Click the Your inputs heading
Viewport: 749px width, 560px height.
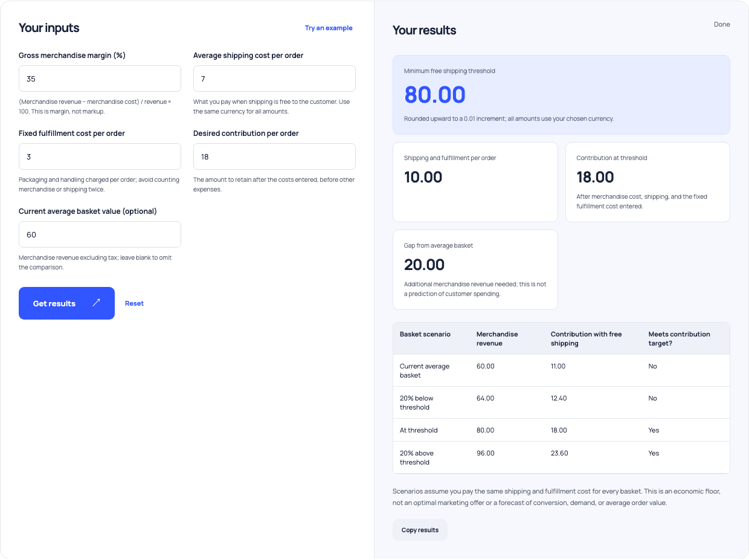point(49,28)
